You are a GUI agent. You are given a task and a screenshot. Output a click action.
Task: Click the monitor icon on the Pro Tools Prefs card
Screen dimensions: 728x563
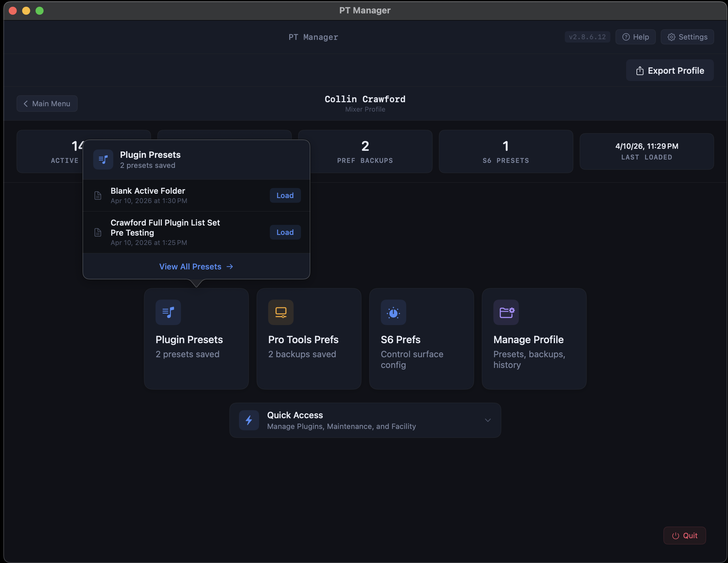(x=281, y=312)
